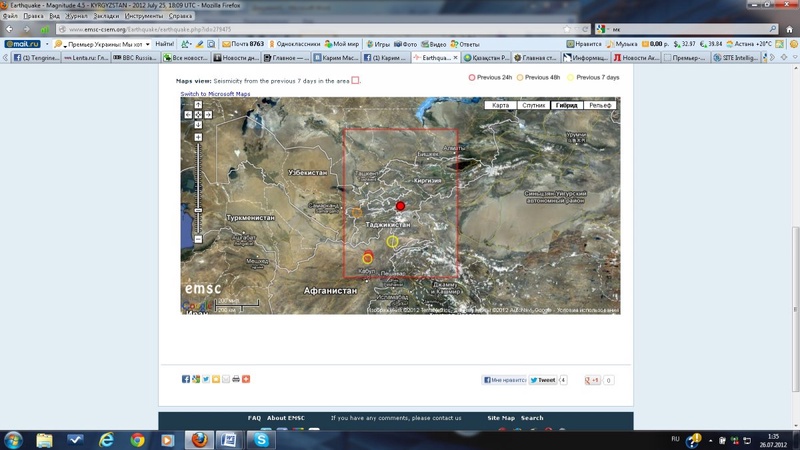Click the yellow earthquake circle in Tajikistan

click(393, 241)
